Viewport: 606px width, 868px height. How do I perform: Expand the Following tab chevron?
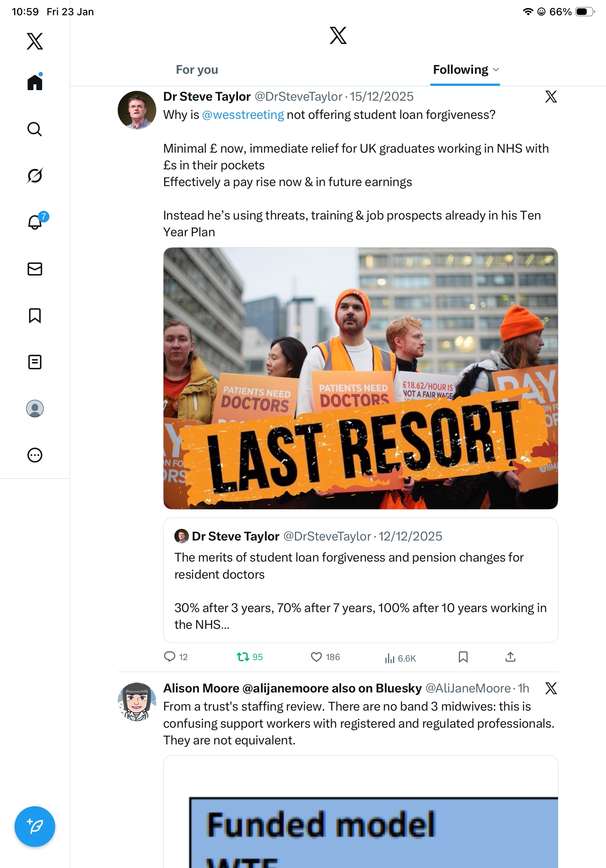click(496, 70)
